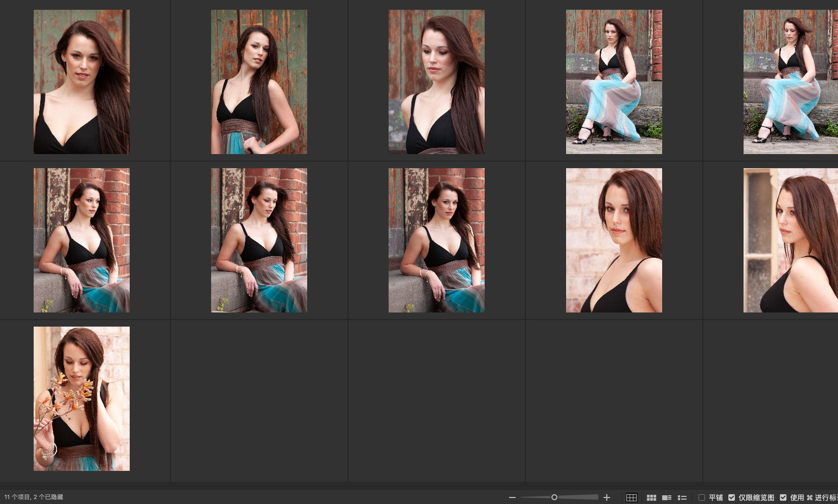The image size is (838, 504).
Task: Enable the 平铺 checkbox
Action: [x=702, y=497]
